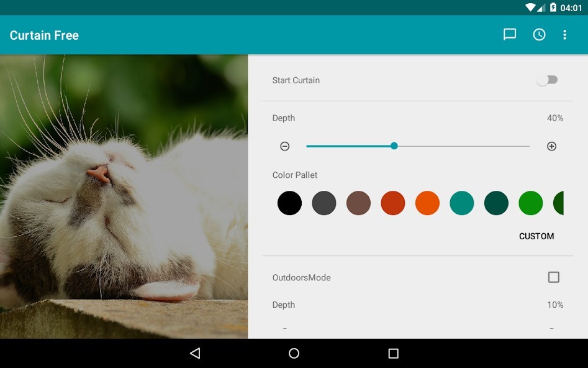Select the bright green color swatch
This screenshot has height=368, width=588.
point(531,203)
